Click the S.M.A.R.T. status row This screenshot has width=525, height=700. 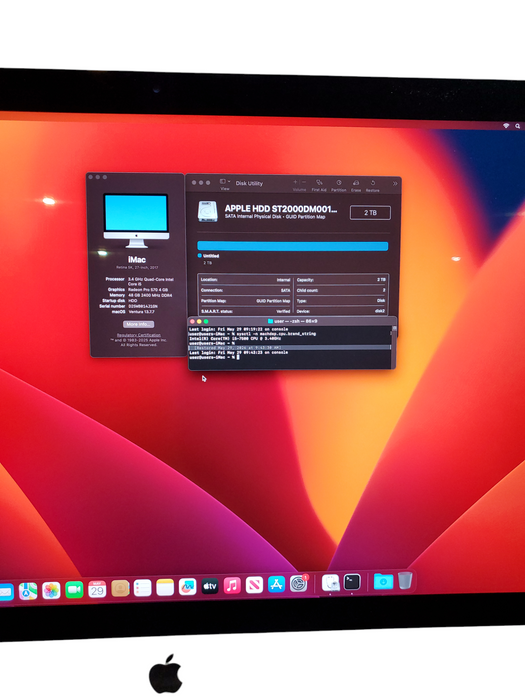246,311
